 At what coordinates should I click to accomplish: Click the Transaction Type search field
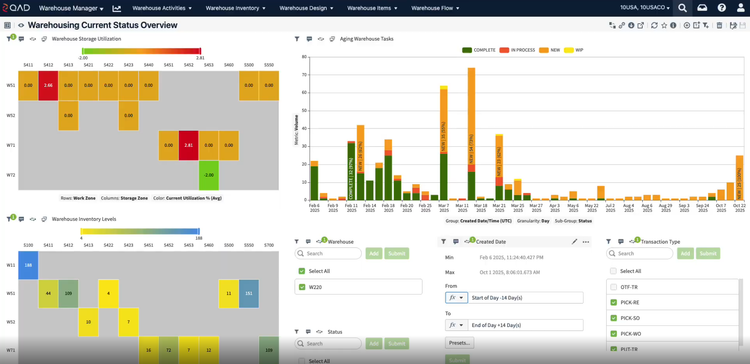click(640, 254)
